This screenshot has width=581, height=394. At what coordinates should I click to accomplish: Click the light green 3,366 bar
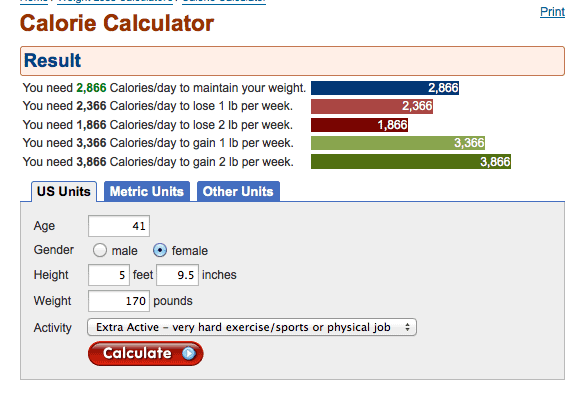[398, 143]
